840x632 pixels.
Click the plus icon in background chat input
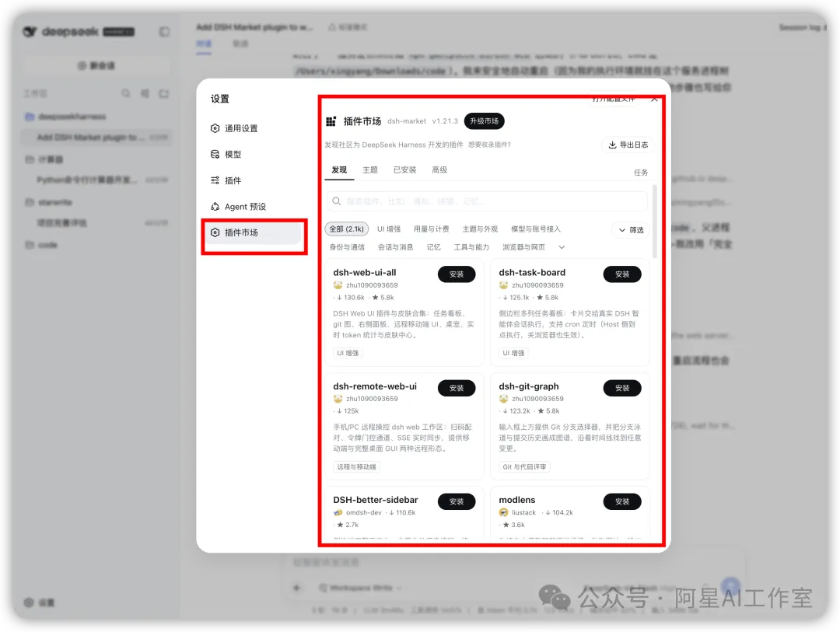click(x=296, y=588)
